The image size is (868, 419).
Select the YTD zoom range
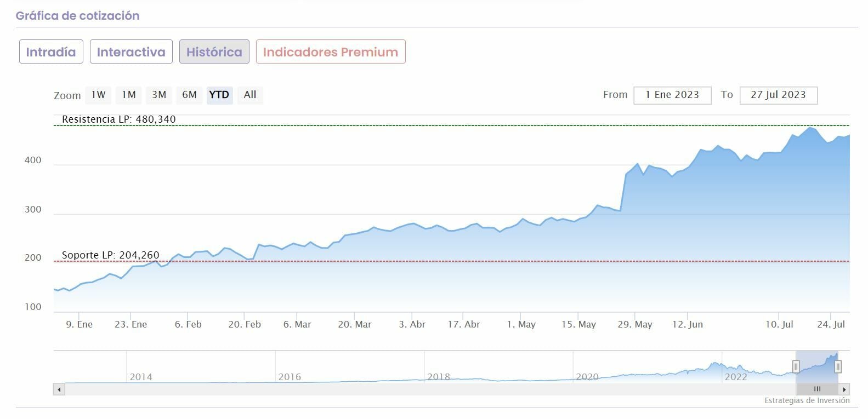[x=219, y=95]
